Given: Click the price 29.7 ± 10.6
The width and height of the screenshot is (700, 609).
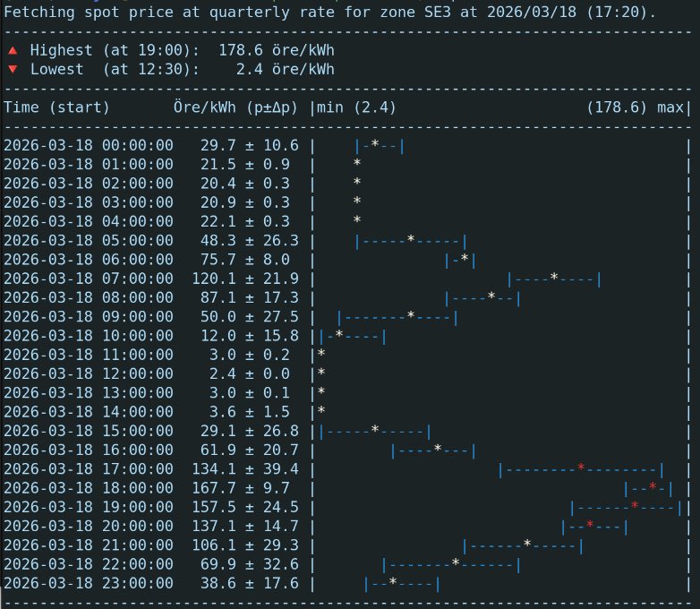Looking at the screenshot, I should click(250, 145).
